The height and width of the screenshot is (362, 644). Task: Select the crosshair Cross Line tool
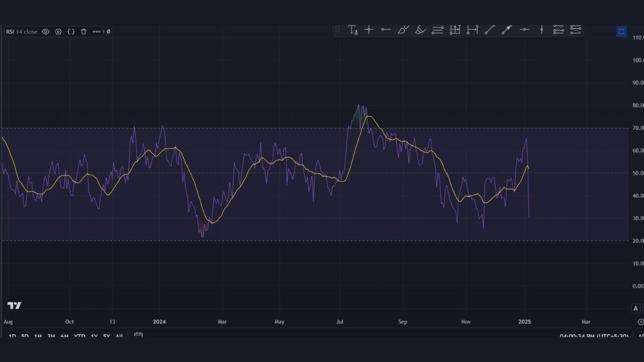coord(369,30)
